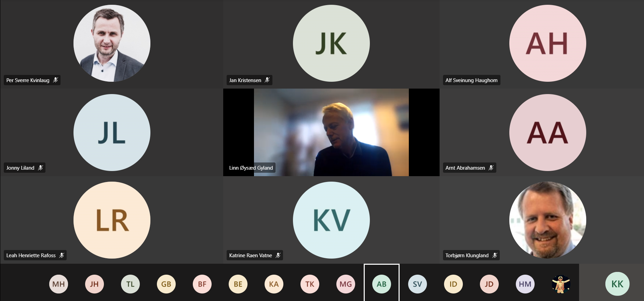The image size is (644, 301).
Task: Click Linn Øysæd Gyland's video feed
Action: pyautogui.click(x=331, y=132)
